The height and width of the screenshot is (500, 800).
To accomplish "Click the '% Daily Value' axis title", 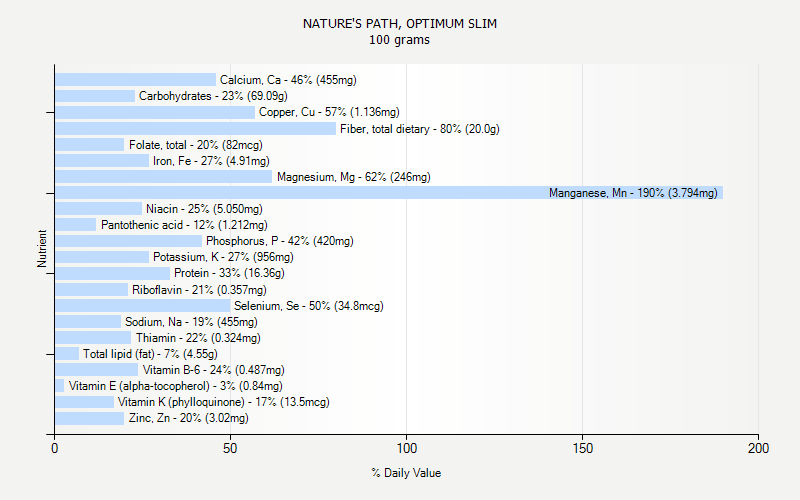I will click(x=406, y=473).
